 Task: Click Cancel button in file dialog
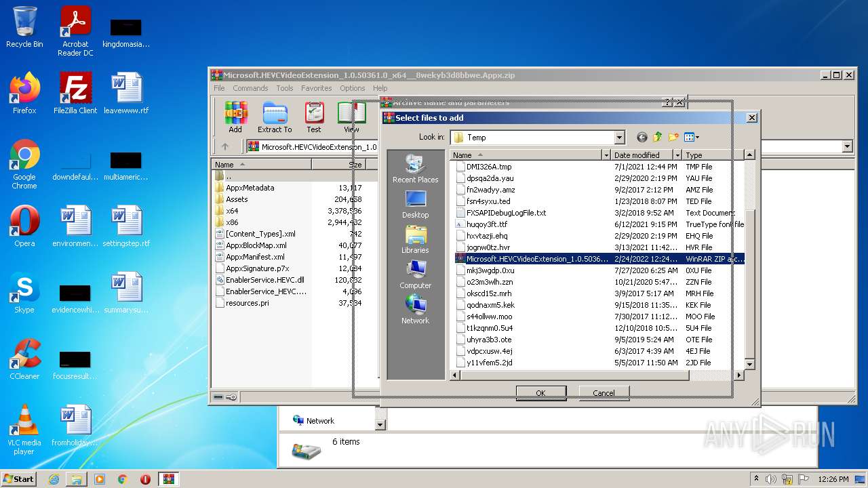(x=604, y=393)
